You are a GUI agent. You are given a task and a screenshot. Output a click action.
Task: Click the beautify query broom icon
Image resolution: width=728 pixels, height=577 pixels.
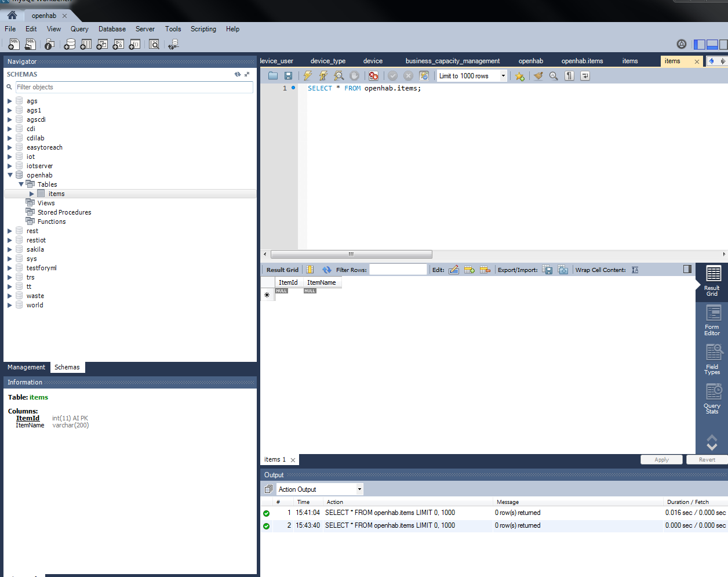click(538, 76)
